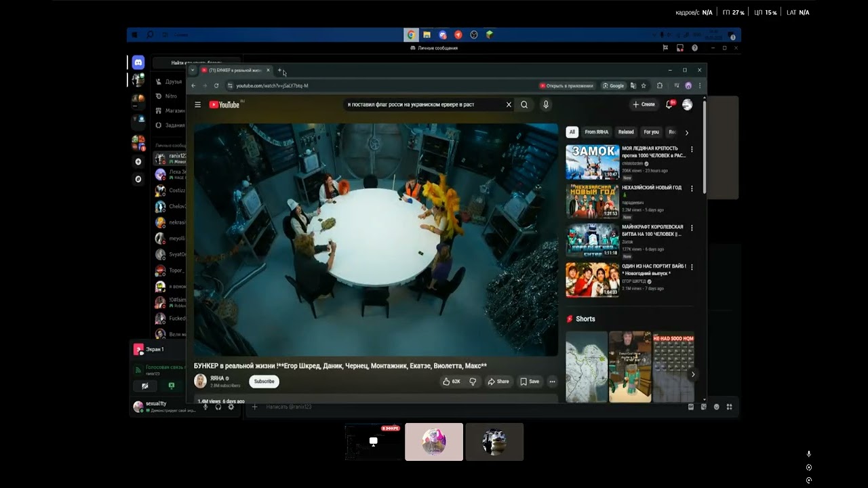Clear the YouTube search box text
Image resolution: width=868 pixels, height=488 pixels.
tap(509, 104)
